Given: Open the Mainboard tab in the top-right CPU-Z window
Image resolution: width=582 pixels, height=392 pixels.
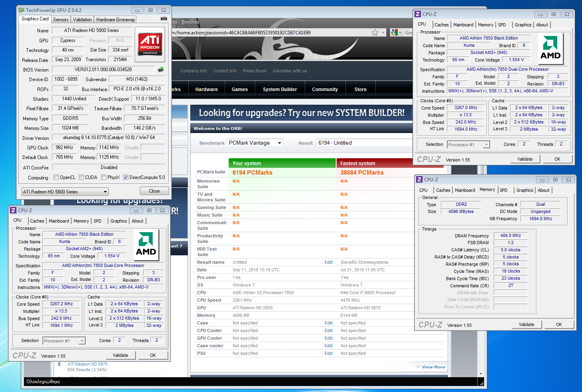Looking at the screenshot, I should click(463, 25).
